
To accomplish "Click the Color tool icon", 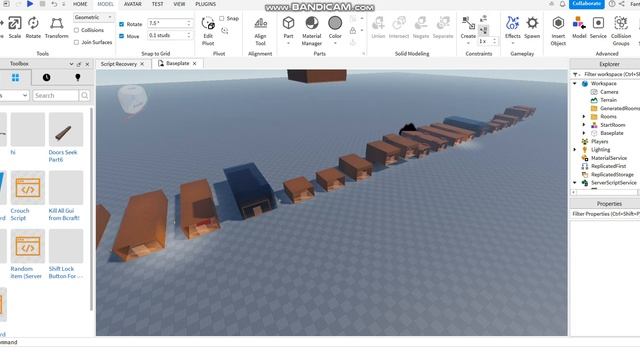I will [x=335, y=24].
